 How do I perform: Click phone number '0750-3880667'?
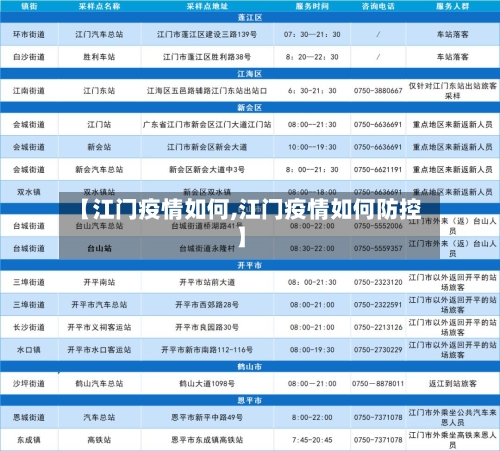(x=378, y=91)
